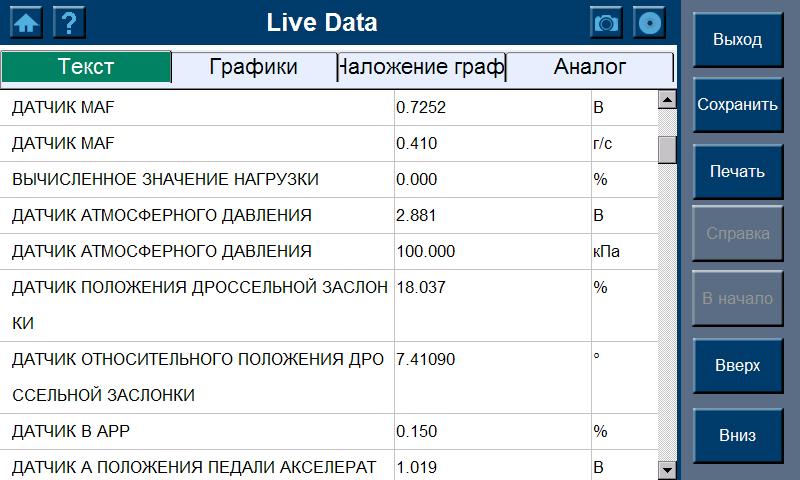The image size is (800, 480).
Task: Take a screenshot with camera icon
Action: pos(606,23)
